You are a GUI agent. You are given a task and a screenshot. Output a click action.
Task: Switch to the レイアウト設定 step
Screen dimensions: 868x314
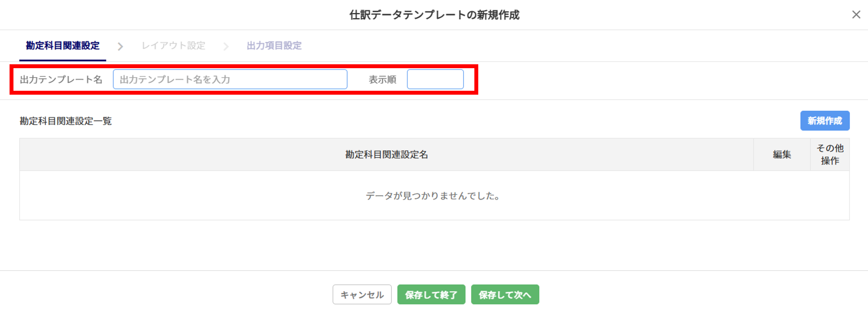[173, 46]
